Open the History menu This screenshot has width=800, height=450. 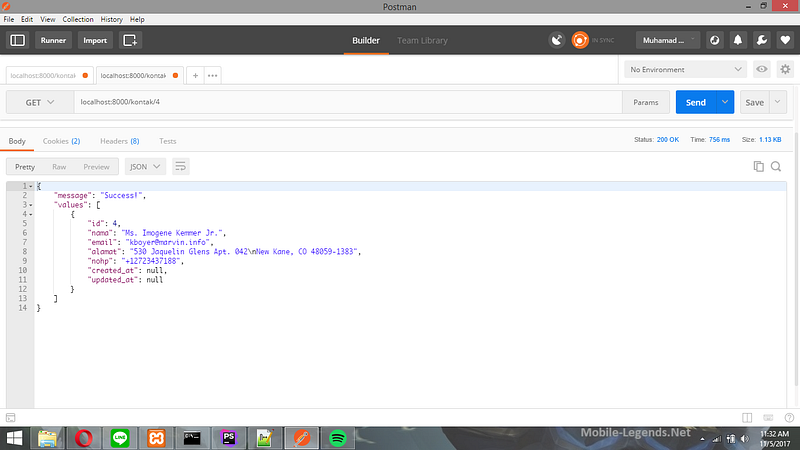click(x=112, y=19)
